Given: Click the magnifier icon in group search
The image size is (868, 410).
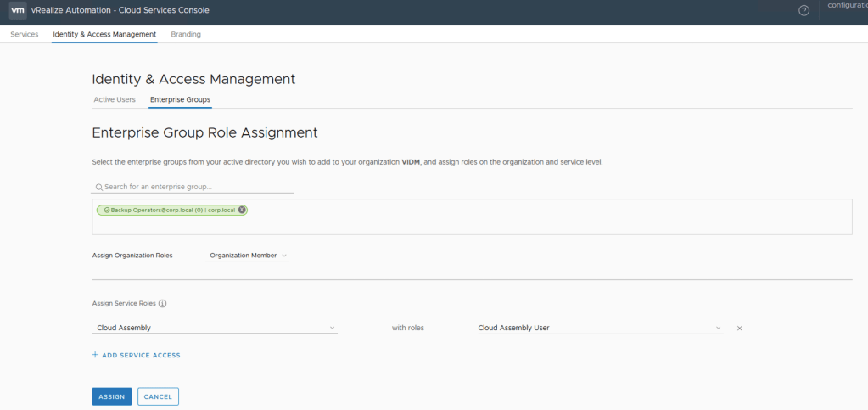Looking at the screenshot, I should click(98, 187).
